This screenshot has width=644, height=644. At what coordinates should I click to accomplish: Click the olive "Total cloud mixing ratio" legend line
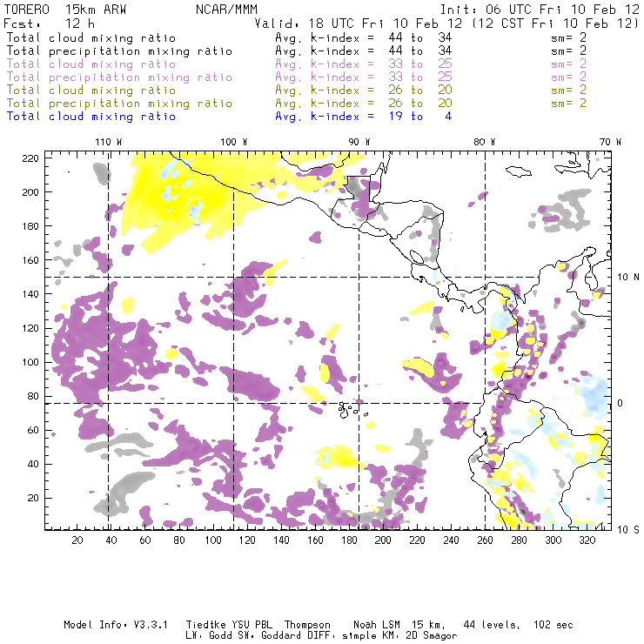[91, 90]
